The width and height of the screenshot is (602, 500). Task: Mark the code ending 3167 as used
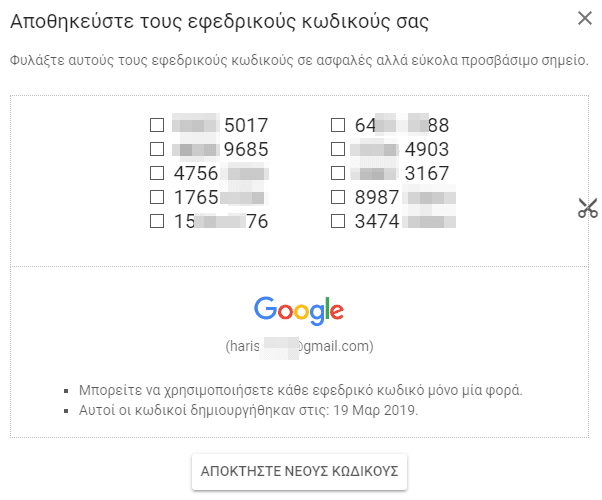[338, 173]
